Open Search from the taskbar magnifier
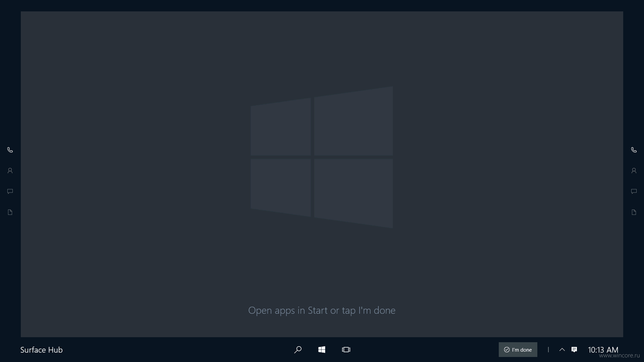The image size is (644, 362). point(298,350)
